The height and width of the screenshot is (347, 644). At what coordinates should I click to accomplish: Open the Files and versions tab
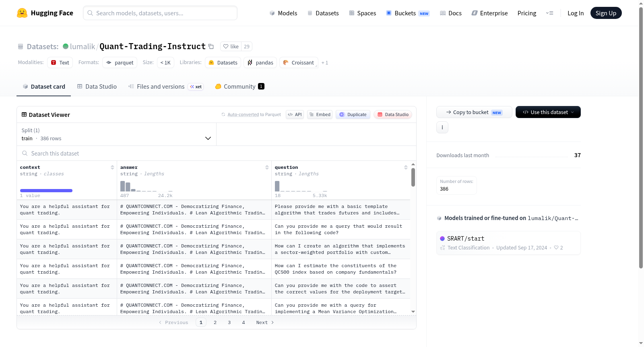point(165,86)
